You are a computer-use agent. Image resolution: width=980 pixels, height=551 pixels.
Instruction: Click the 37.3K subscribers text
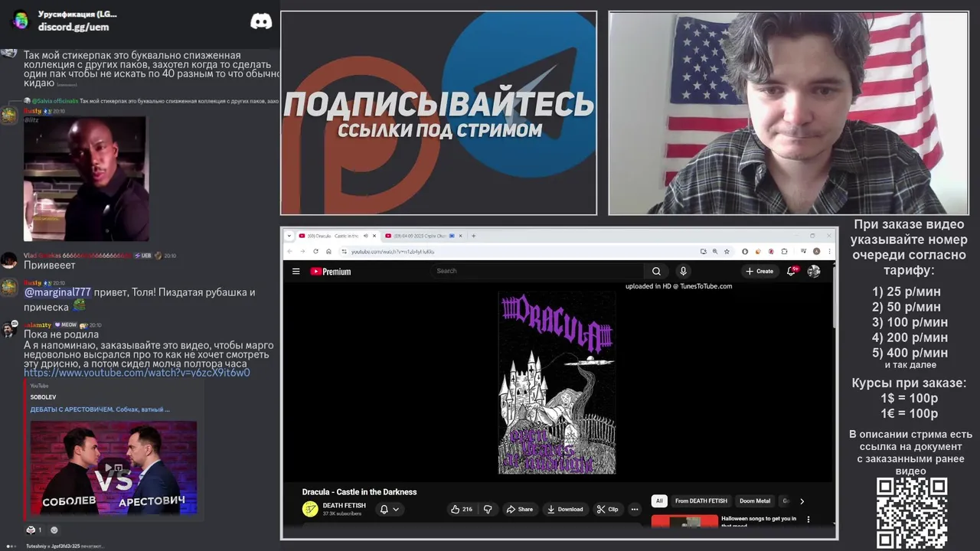point(341,514)
